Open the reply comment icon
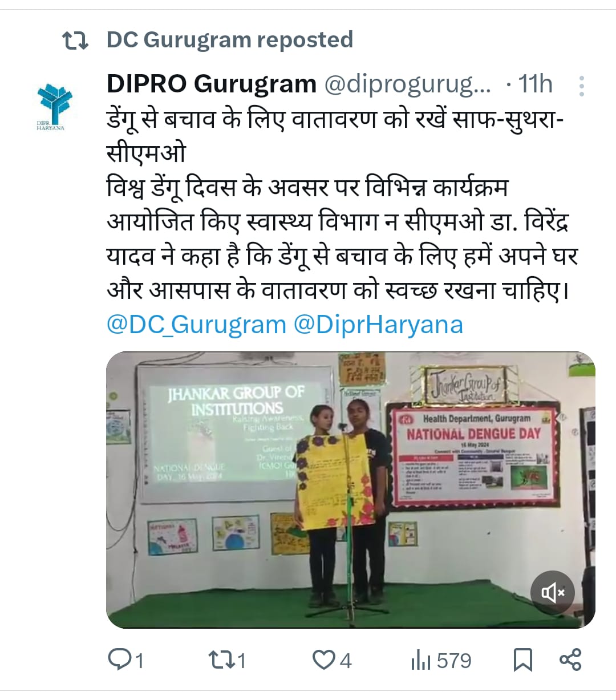The width and height of the screenshot is (616, 700). coord(119,660)
